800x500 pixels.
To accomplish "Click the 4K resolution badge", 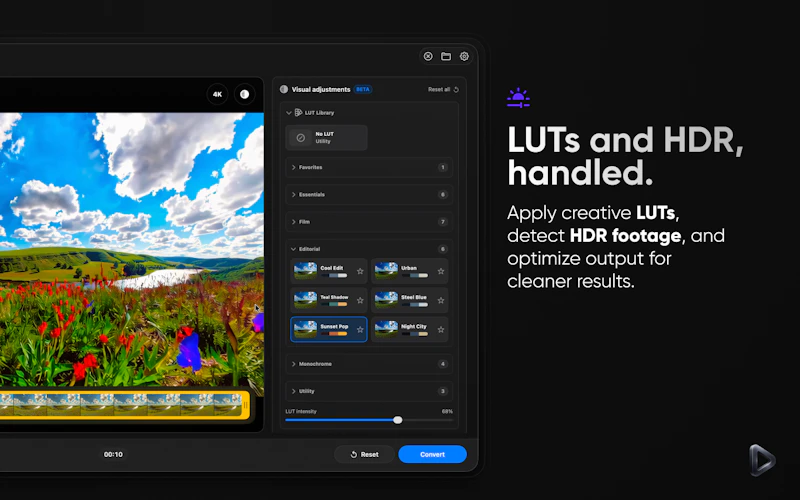I will (217, 94).
